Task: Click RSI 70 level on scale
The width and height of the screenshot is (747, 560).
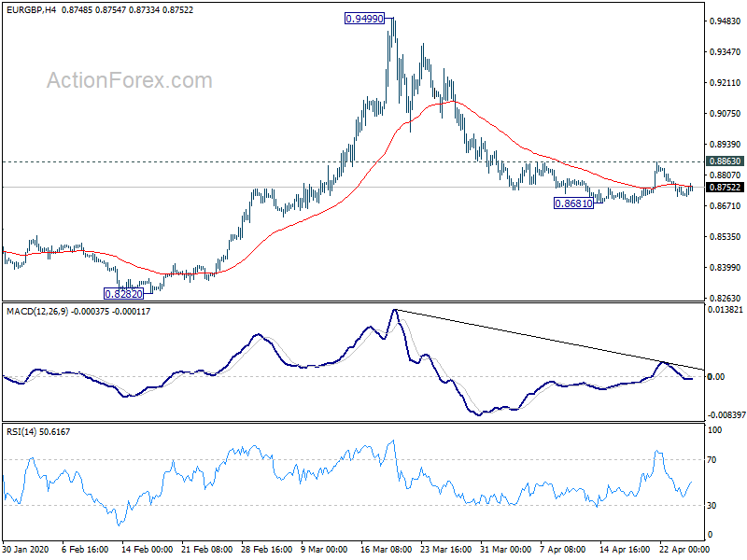Action: click(712, 460)
